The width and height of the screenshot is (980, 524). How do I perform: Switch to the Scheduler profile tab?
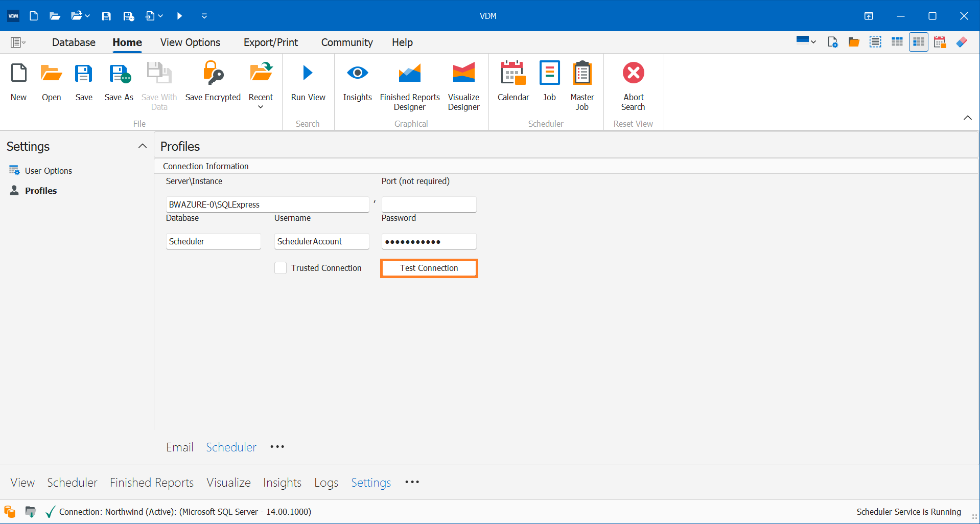coord(231,447)
